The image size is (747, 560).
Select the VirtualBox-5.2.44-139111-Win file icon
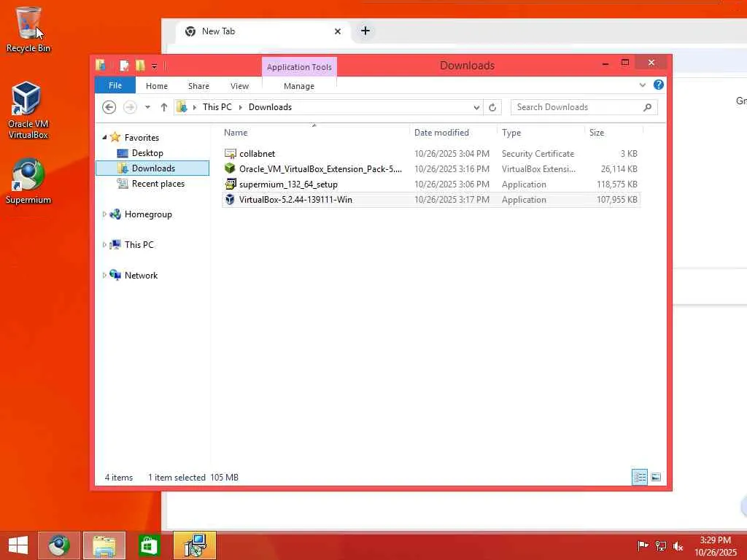tap(230, 199)
